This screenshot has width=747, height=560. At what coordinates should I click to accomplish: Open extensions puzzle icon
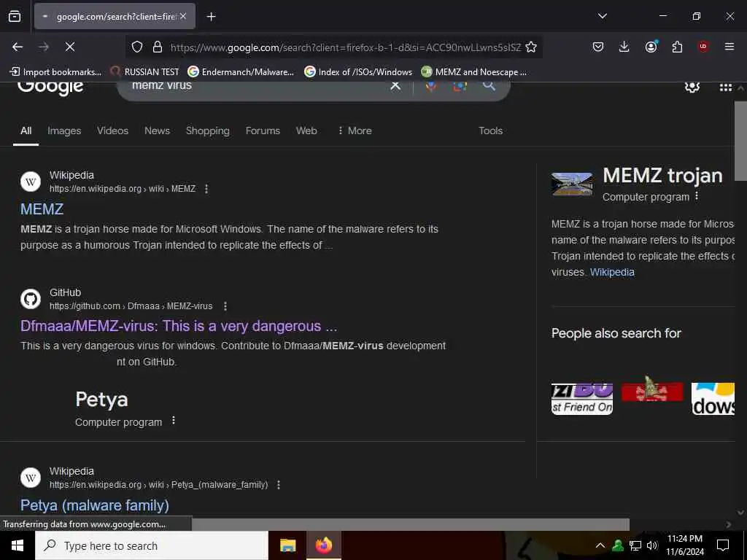click(x=677, y=47)
